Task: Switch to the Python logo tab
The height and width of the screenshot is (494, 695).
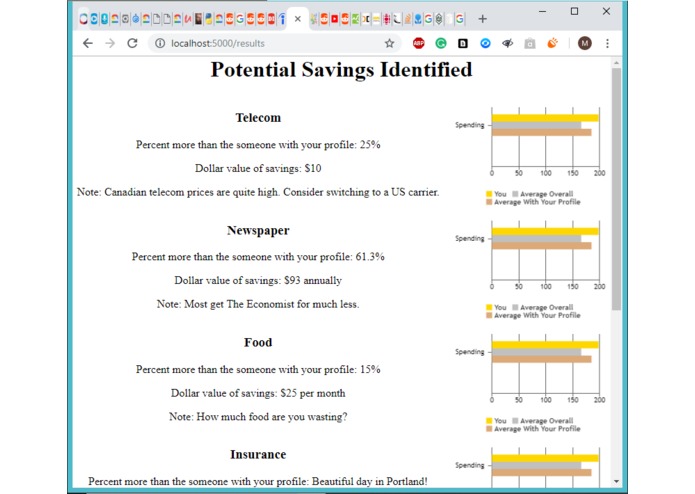Action: click(x=208, y=19)
